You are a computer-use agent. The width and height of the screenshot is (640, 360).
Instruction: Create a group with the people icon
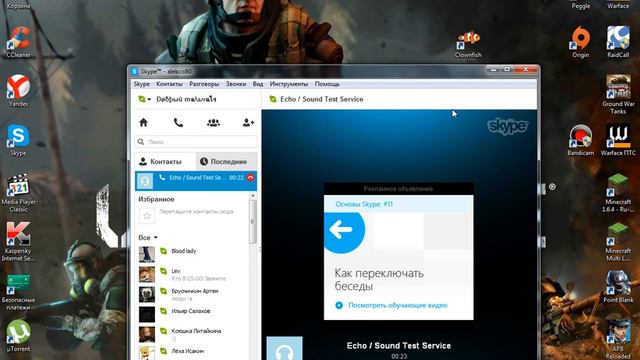(213, 122)
